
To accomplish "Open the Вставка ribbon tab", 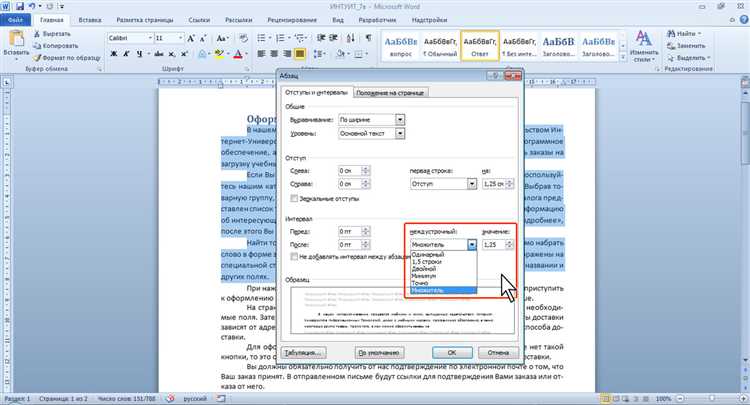I will 90,20.
